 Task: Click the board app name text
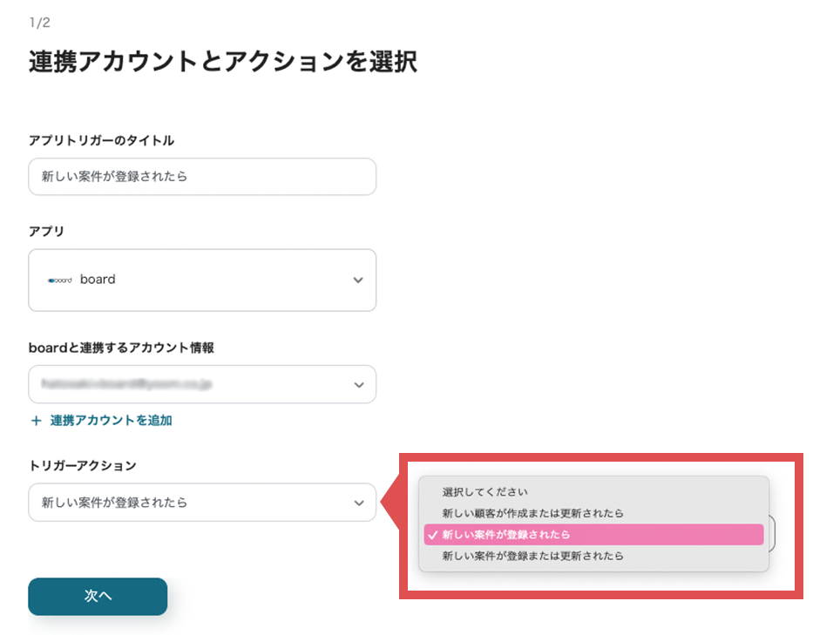tap(98, 280)
